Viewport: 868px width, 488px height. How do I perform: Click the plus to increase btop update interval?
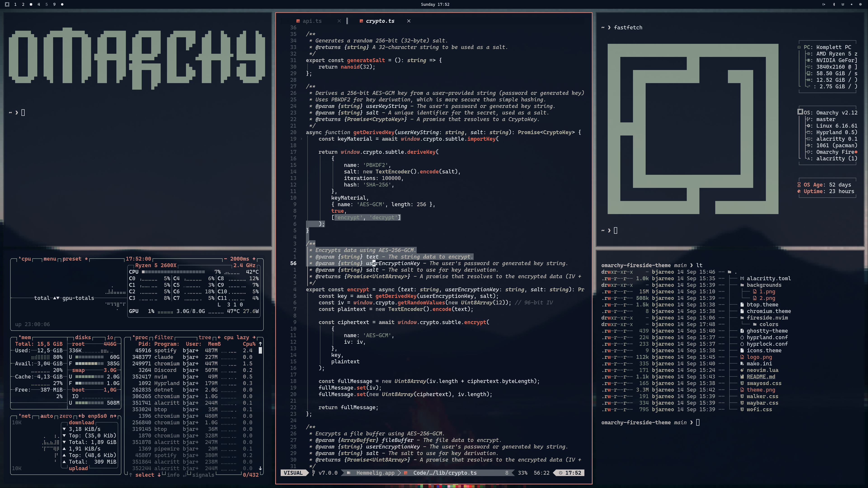[x=254, y=259]
